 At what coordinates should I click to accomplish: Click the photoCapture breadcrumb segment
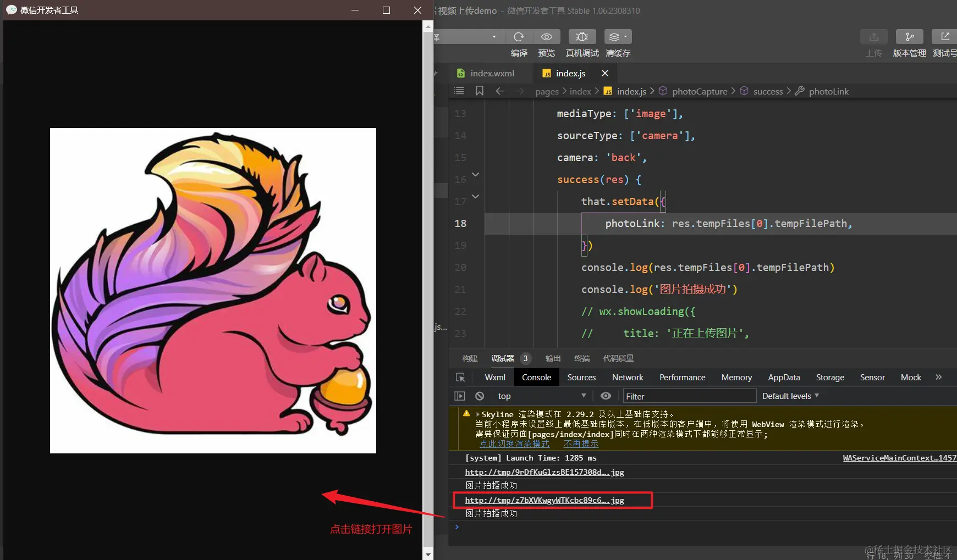(x=700, y=91)
